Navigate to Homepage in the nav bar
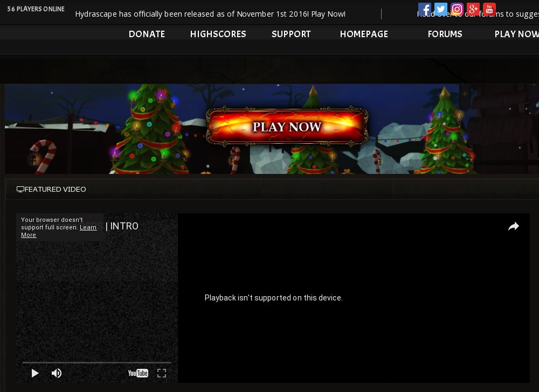The image size is (539, 392). point(364,34)
